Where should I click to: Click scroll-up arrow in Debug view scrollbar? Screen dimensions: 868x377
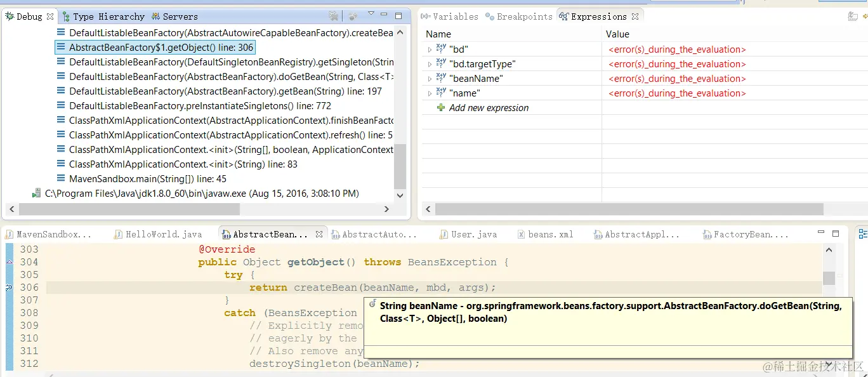click(x=400, y=32)
